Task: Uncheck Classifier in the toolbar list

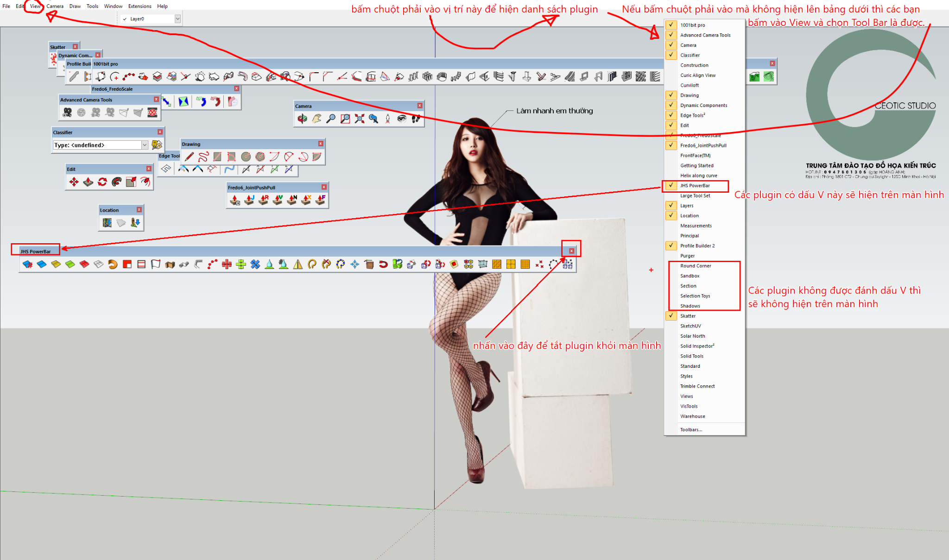Action: tap(704, 55)
